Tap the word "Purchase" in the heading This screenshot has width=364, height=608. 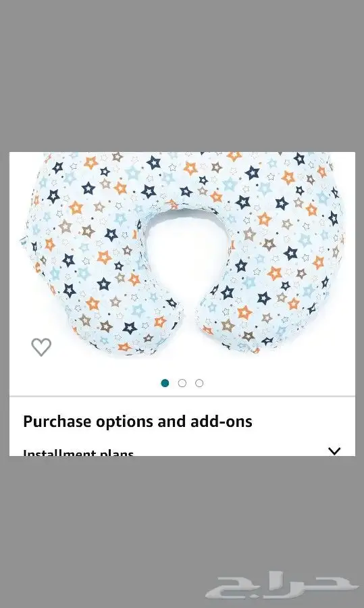click(x=57, y=422)
